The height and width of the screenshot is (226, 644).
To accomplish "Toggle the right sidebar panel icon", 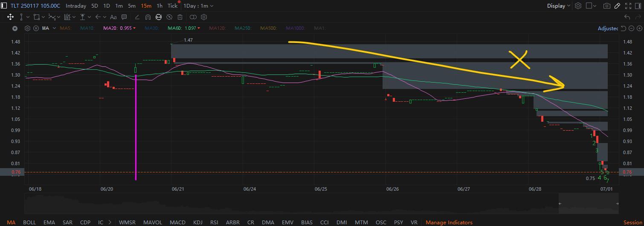I will pos(638,6).
